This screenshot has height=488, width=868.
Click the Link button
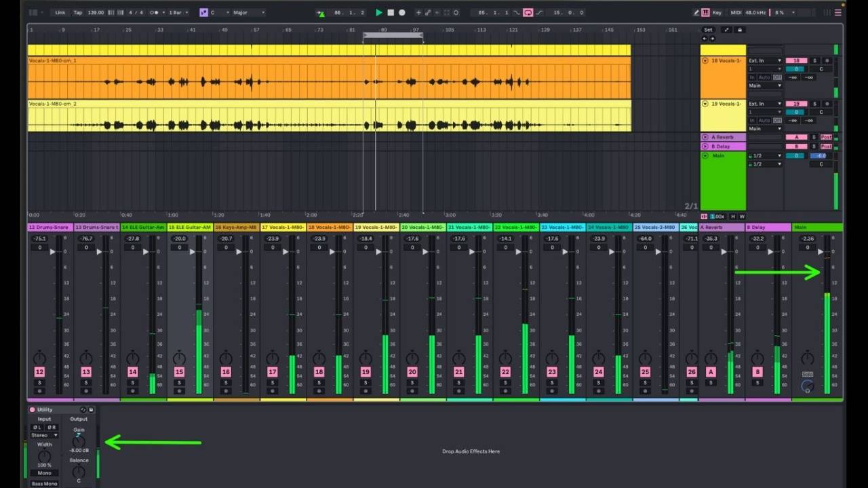60,12
